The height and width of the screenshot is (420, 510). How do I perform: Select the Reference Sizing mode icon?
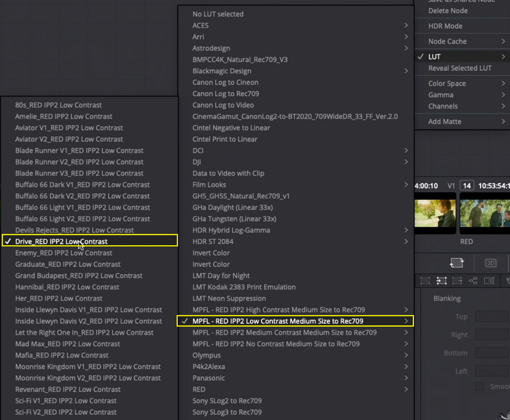click(x=489, y=280)
